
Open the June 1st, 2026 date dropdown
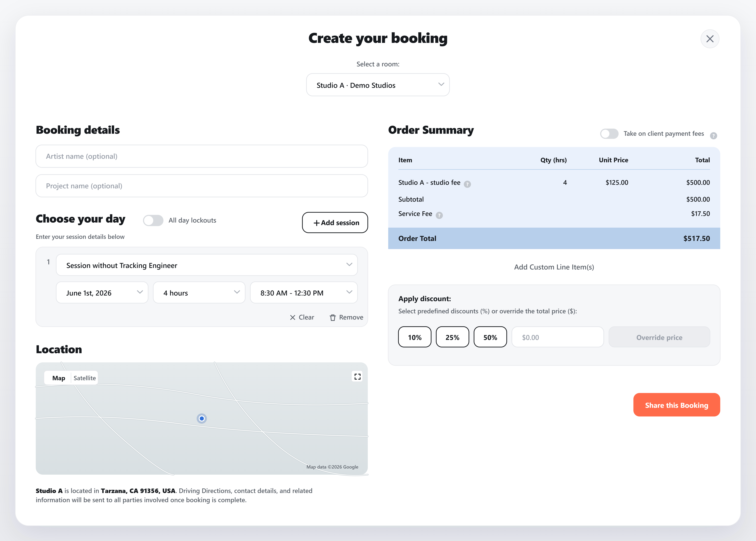click(x=102, y=292)
